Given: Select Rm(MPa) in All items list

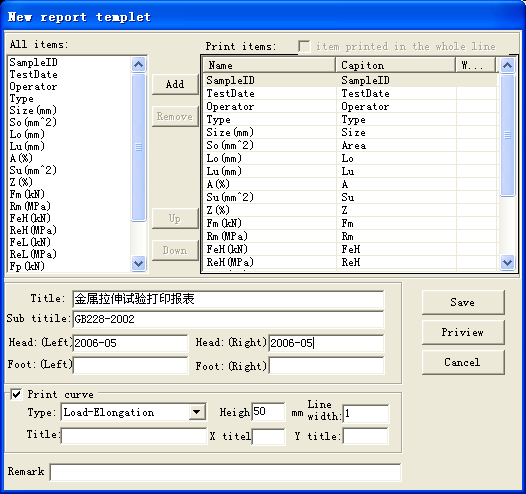Looking at the screenshot, I should 30,206.
